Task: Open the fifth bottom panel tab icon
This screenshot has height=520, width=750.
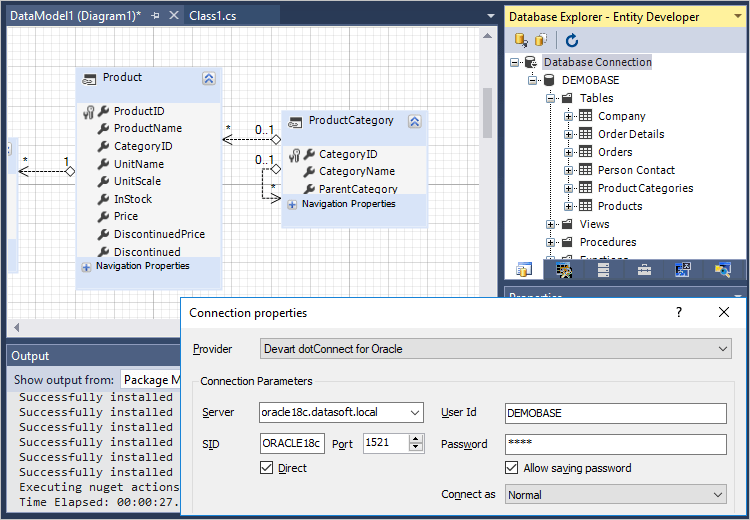Action: coord(683,270)
